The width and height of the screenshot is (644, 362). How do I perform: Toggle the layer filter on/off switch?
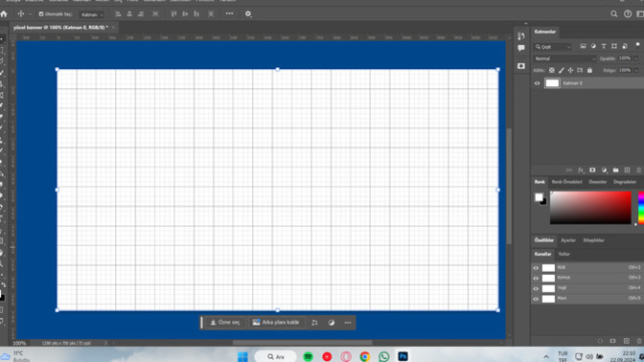637,45
